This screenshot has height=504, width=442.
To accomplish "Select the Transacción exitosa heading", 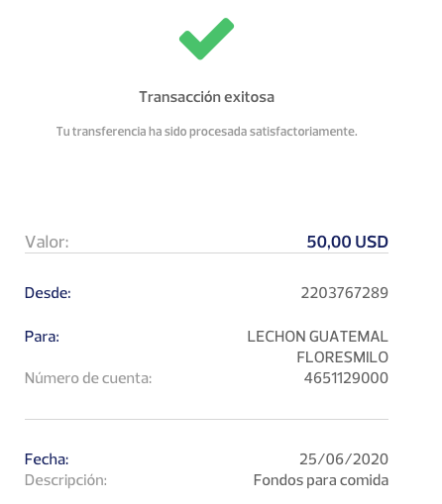I will coord(206,97).
